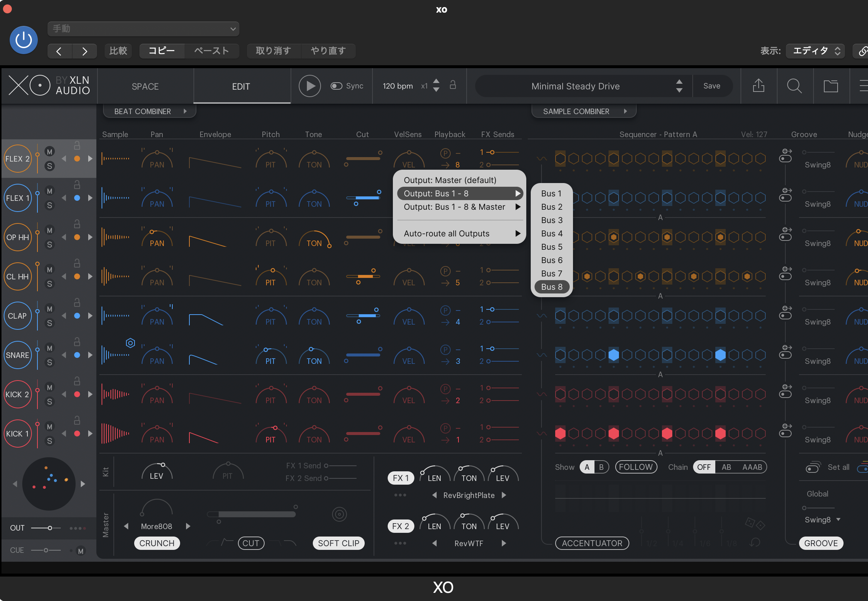The width and height of the screenshot is (868, 601).
Task: Click the groove link icon on KICK 2 row
Action: tap(785, 391)
